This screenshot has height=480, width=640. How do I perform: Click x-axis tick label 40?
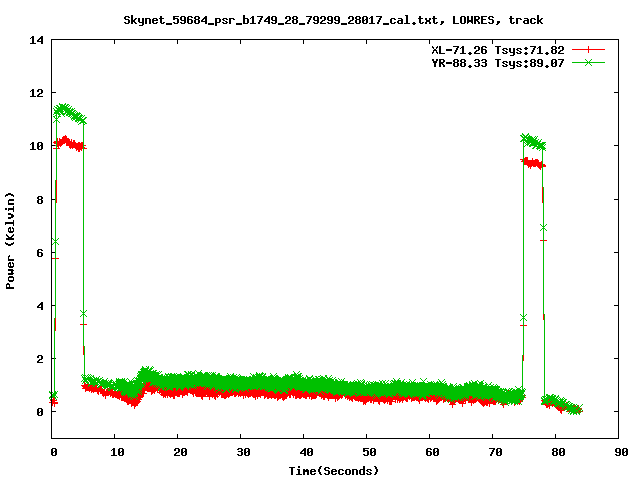pyautogui.click(x=306, y=452)
